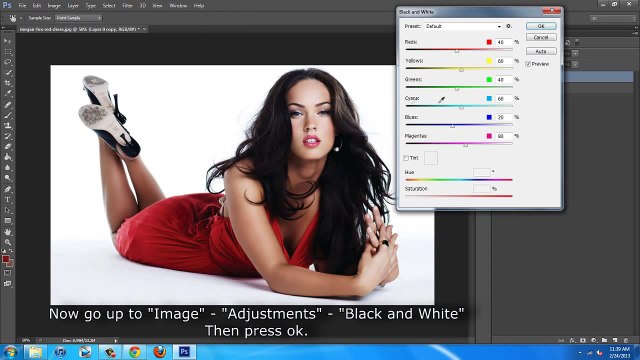640x360 pixels.
Task: Adjust the Magentas slider handle
Action: click(x=466, y=144)
